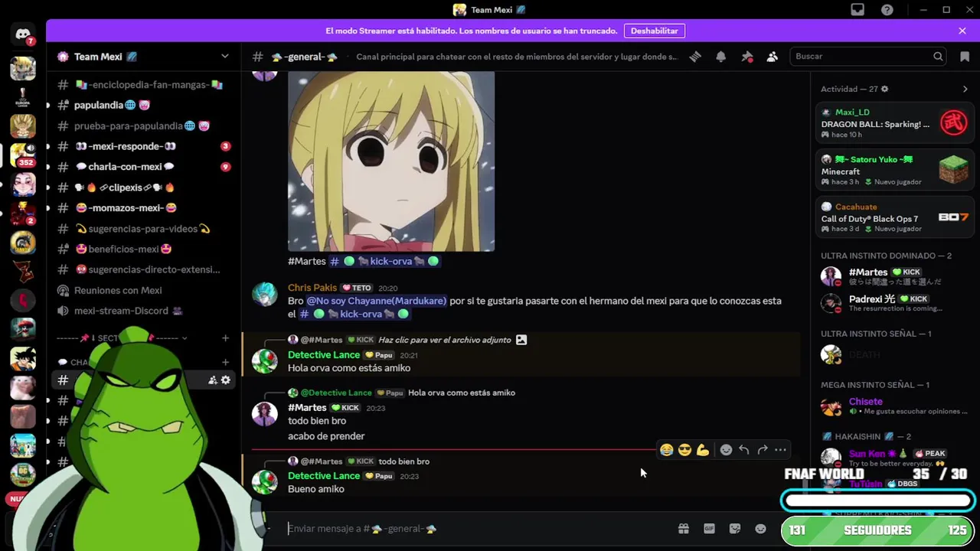Open the charla-con-mexi channel
The height and width of the screenshot is (551, 980).
125,167
